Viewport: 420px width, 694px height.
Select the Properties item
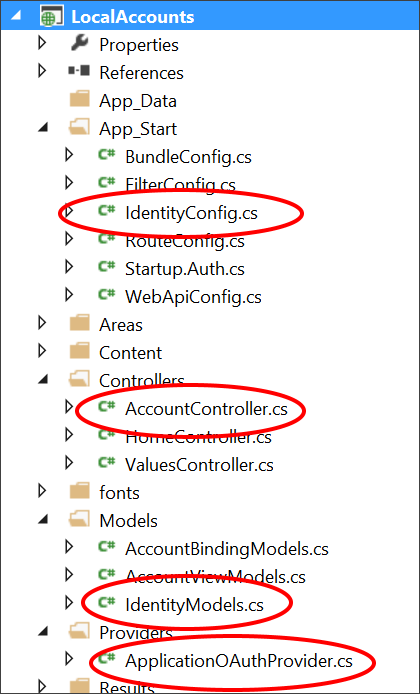(139, 45)
